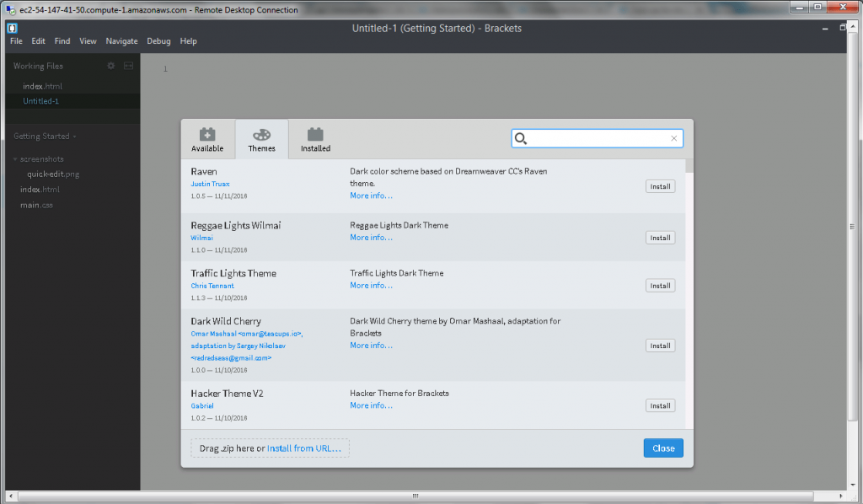Clear the extension search with the X icon

coord(673,137)
